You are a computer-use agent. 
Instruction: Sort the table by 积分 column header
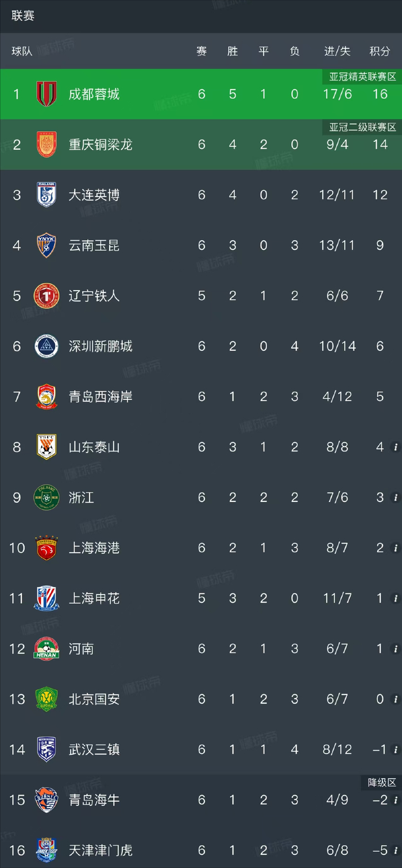[380, 51]
